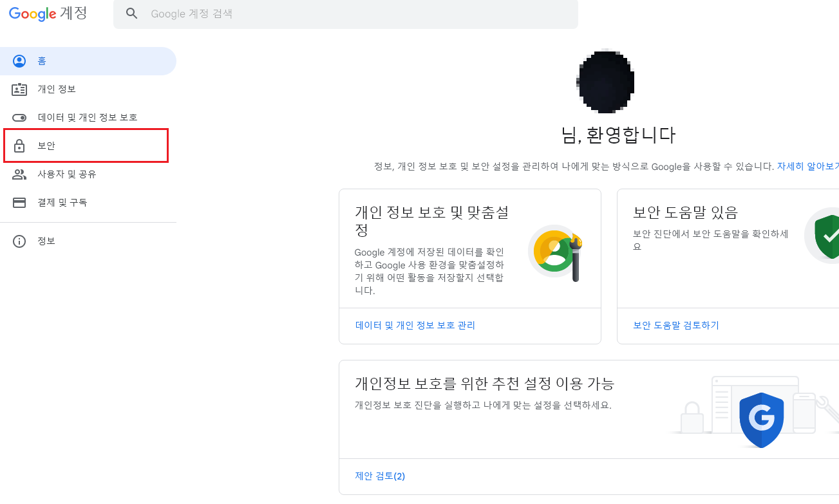839x504 pixels.
Task: Click the 데이터 및 개인 정보 보호 toggle icon
Action: tap(19, 118)
